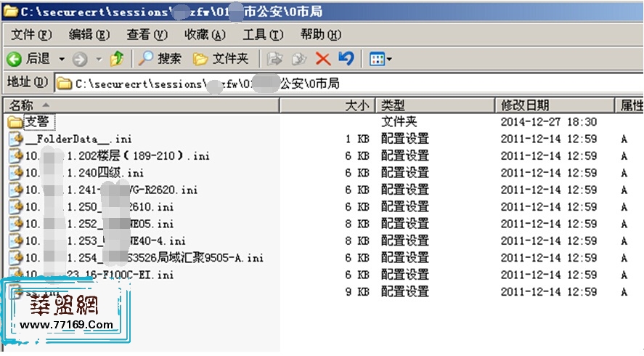The height and width of the screenshot is (356, 644).
Task: Sort by 大小 column header
Action: [x=356, y=106]
